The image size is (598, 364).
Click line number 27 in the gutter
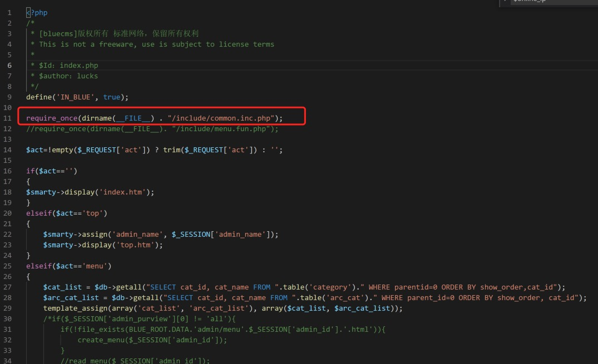(8, 287)
